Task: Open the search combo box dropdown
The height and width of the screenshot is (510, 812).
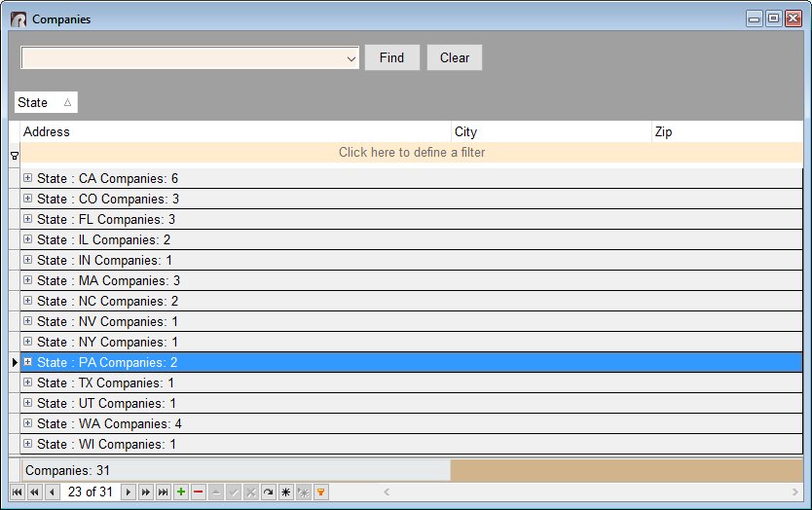Action: pyautogui.click(x=351, y=58)
